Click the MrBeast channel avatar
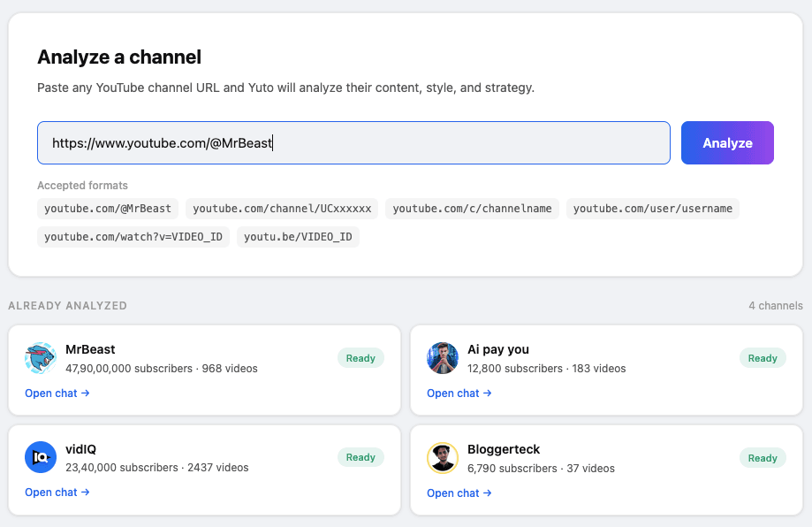Viewport: 812px width, 527px height. point(41,358)
